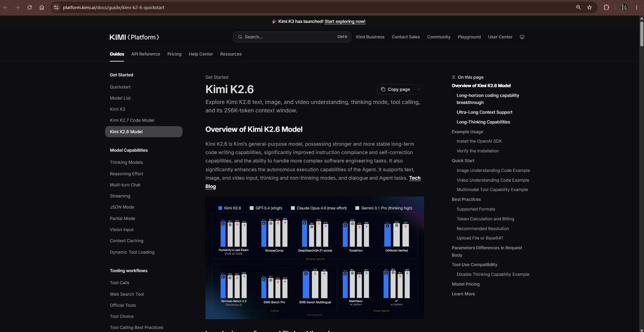This screenshot has height=332, width=644.
Task: Jump to Long-horizon coding capability breakthrough
Action: 488,99
